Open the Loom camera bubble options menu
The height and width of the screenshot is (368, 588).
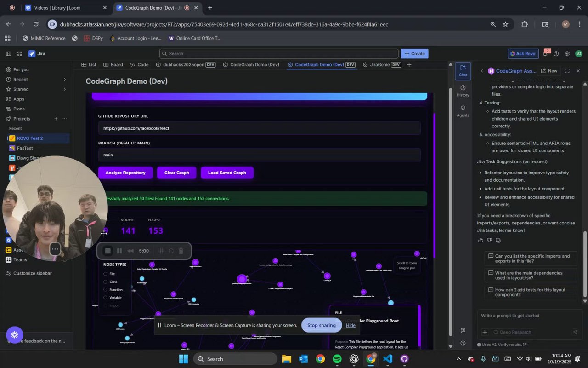(x=55, y=249)
